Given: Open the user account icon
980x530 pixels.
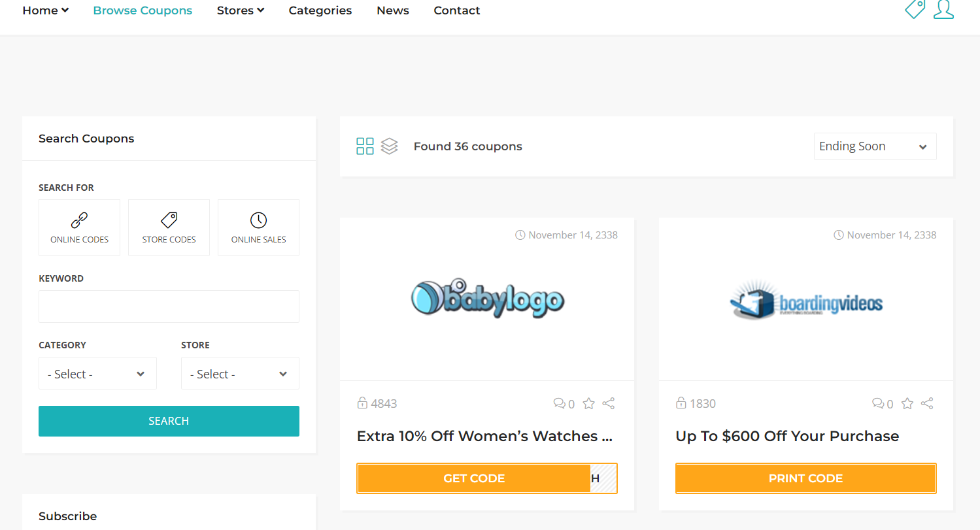Looking at the screenshot, I should [x=943, y=8].
